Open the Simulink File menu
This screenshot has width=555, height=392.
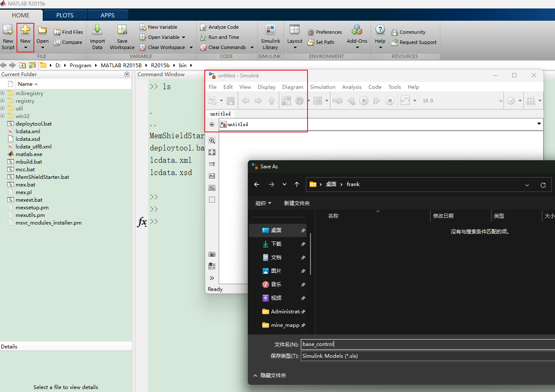coord(212,87)
